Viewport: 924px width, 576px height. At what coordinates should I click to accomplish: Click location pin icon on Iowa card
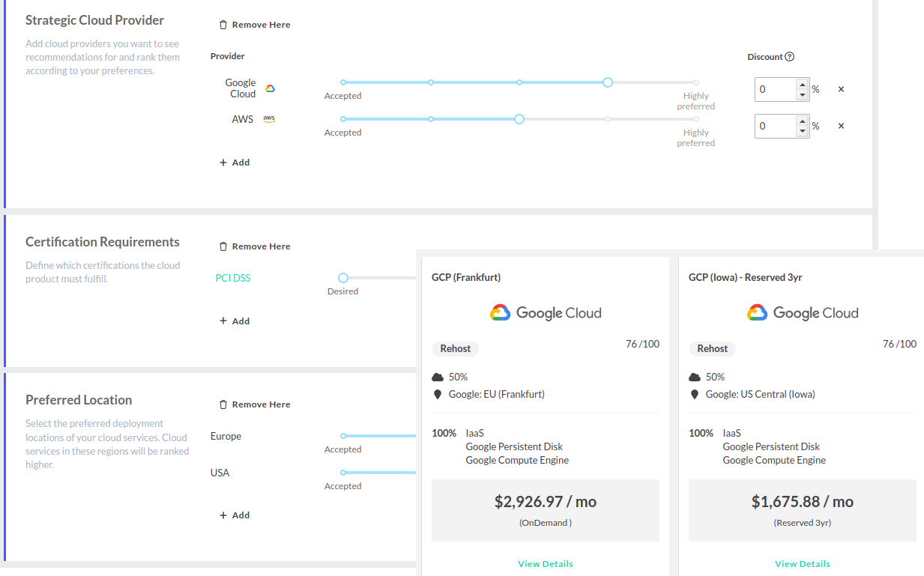coord(695,395)
